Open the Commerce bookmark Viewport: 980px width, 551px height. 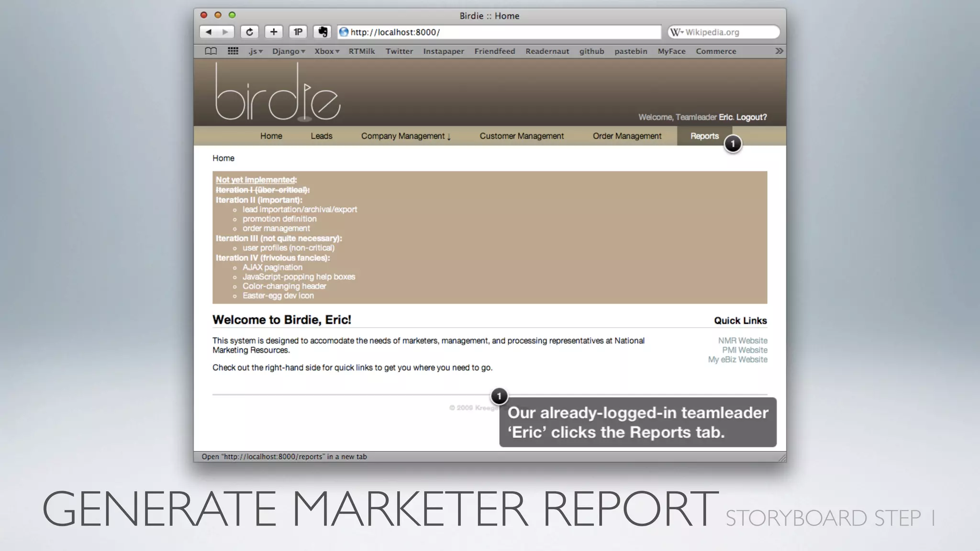(716, 51)
